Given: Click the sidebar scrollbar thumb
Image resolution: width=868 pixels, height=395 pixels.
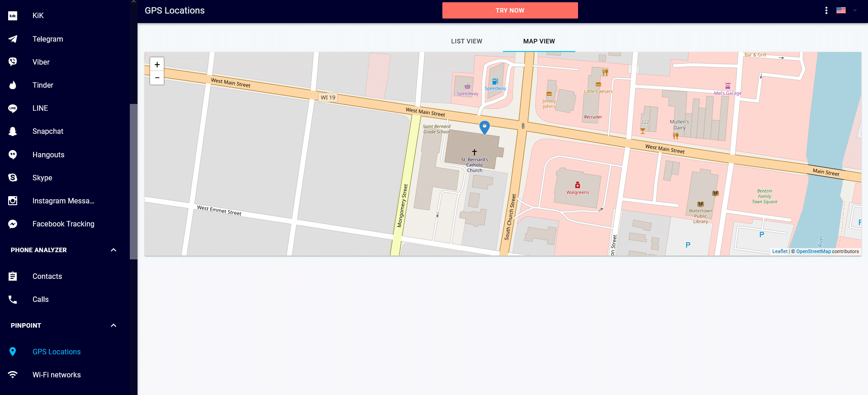Looking at the screenshot, I should click(133, 182).
